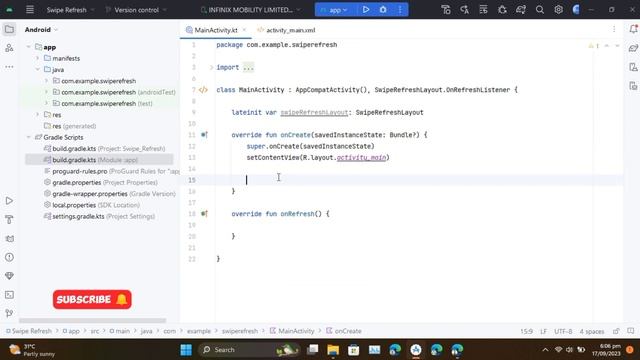Collapse the Gradle Scripts node
This screenshot has width=640, height=360.
click(x=29, y=137)
